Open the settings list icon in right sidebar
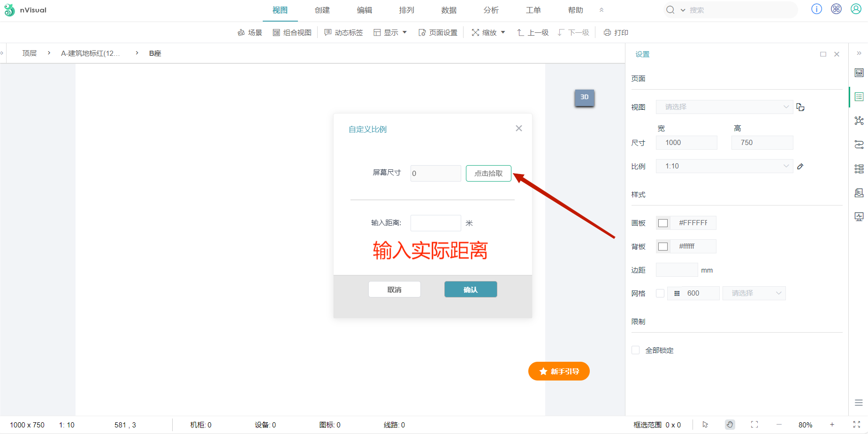 (x=859, y=97)
